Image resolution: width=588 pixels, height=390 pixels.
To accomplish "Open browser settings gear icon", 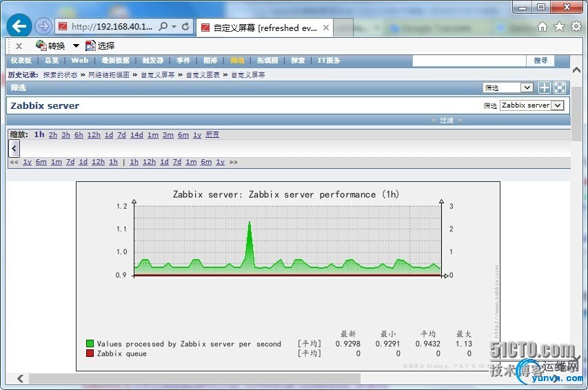I will [x=576, y=26].
